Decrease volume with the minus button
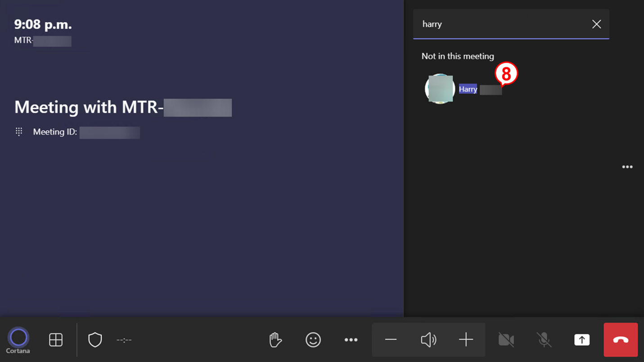The width and height of the screenshot is (644, 362). click(391, 340)
